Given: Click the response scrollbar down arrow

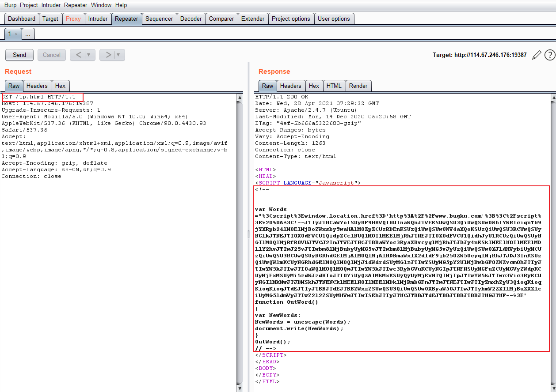Looking at the screenshot, I should pyautogui.click(x=553, y=388).
